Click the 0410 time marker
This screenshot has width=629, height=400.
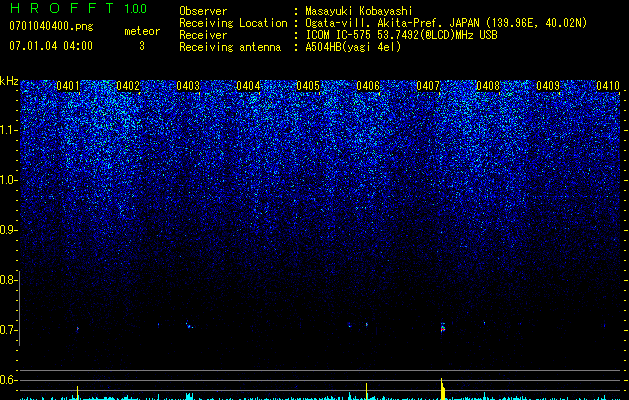click(608, 86)
